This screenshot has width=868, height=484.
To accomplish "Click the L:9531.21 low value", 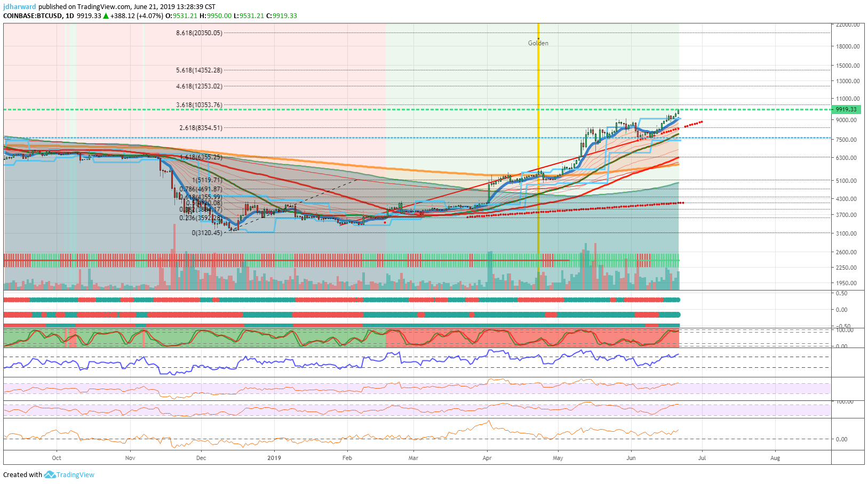I will [249, 16].
